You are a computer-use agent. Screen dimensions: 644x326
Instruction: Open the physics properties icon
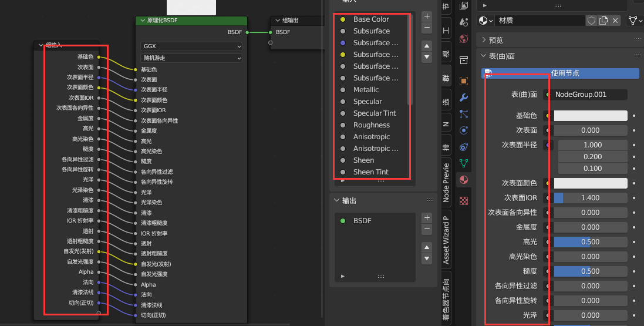pos(464,130)
